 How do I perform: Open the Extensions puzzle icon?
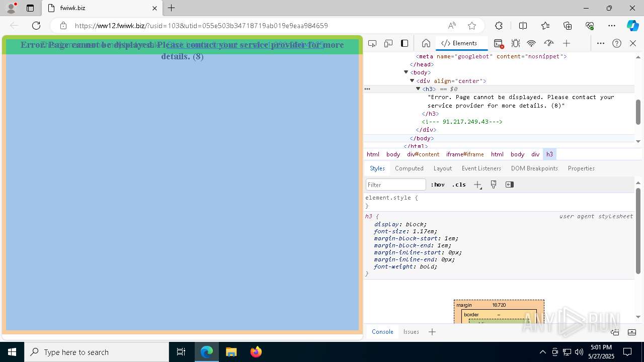(499, 26)
